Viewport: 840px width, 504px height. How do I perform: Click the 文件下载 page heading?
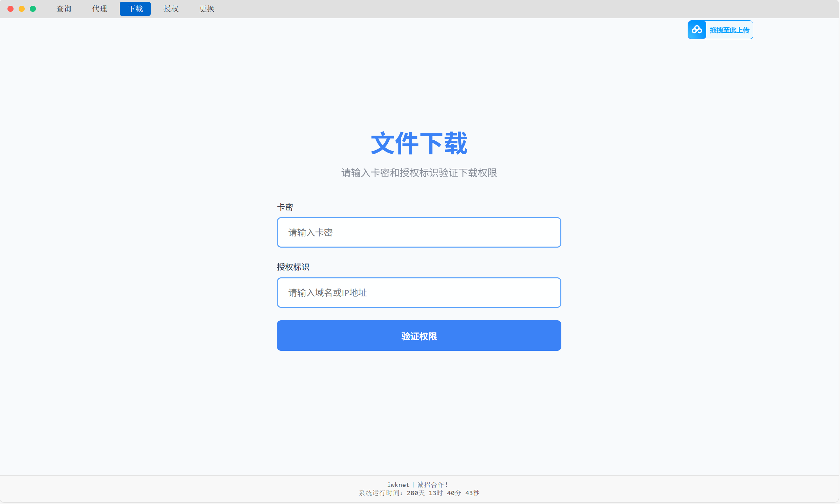pyautogui.click(x=419, y=143)
